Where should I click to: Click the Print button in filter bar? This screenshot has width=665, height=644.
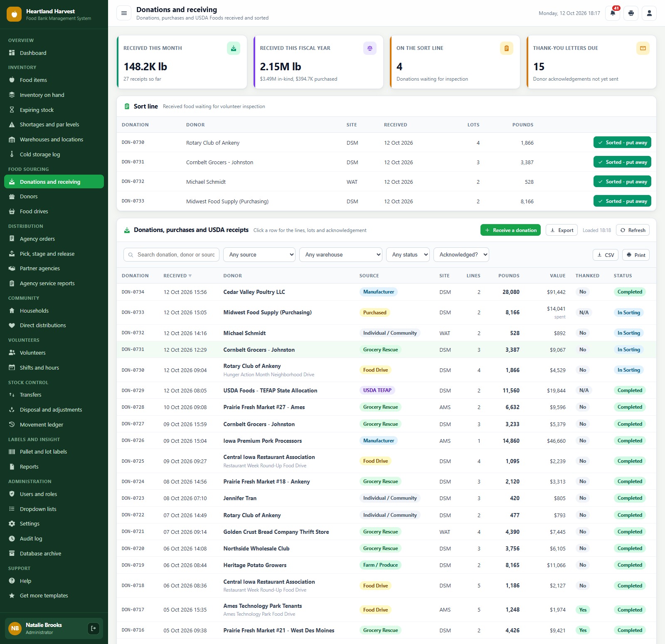[636, 255]
